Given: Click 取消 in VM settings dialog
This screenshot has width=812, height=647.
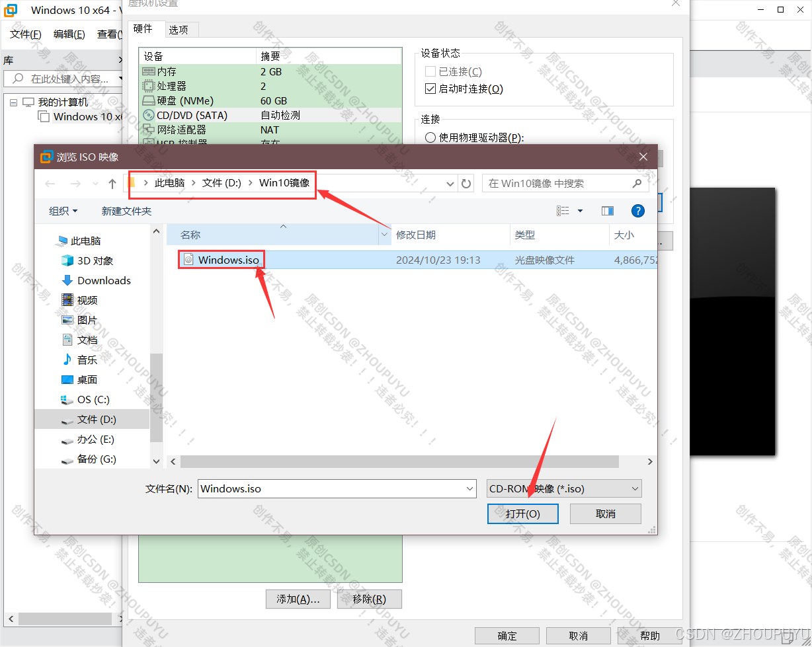Looking at the screenshot, I should point(578,636).
